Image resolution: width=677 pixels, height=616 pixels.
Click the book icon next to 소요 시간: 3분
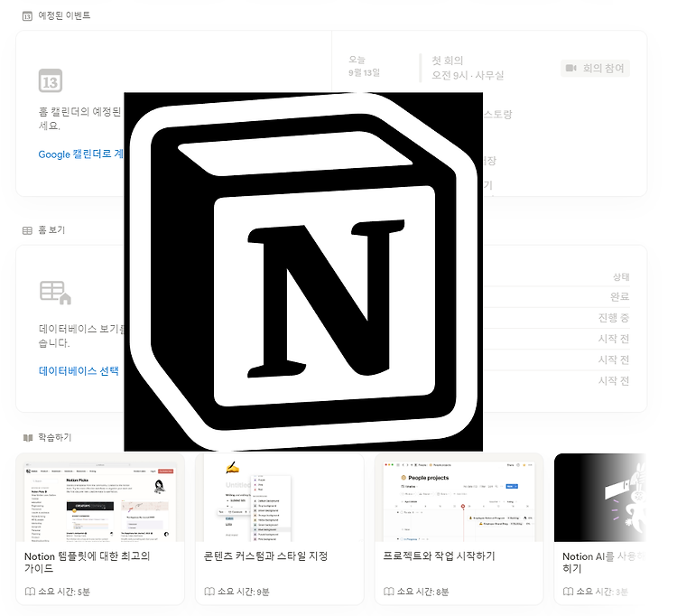point(569,592)
